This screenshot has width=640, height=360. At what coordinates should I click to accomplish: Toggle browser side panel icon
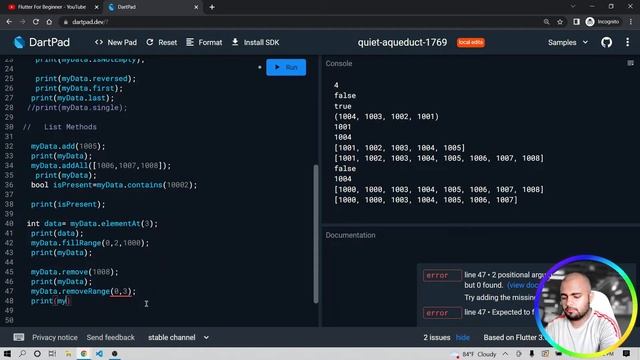point(576,22)
